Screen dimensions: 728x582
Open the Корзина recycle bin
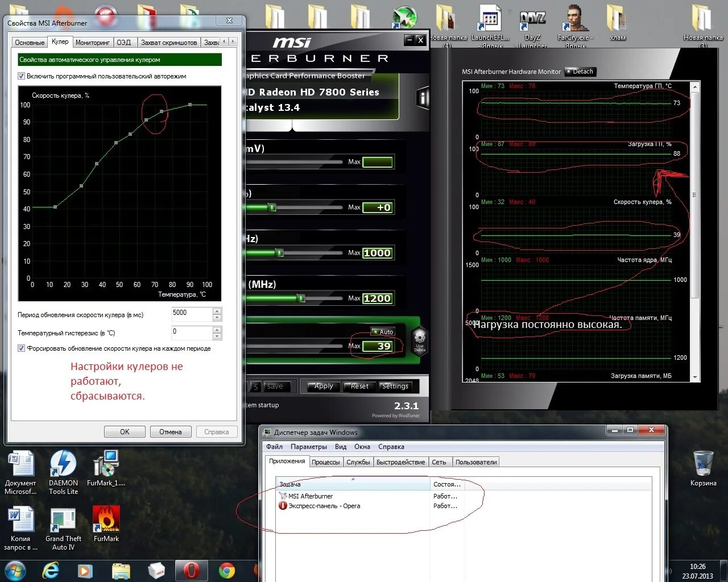[704, 468]
